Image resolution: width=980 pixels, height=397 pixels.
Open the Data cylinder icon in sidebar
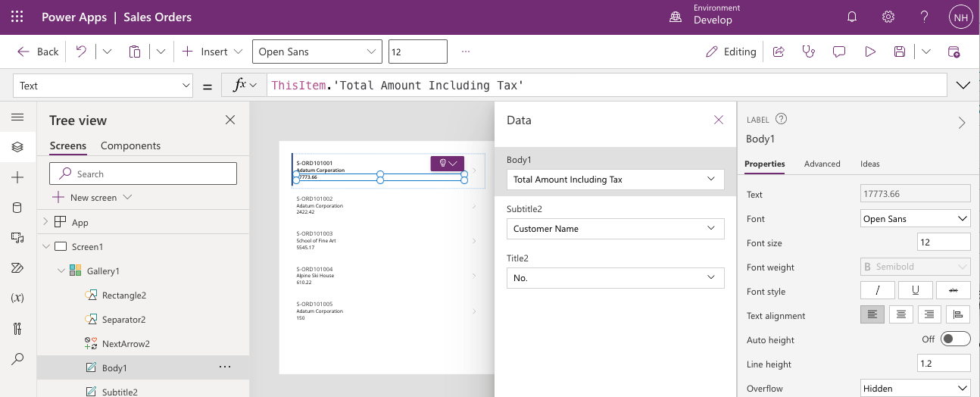coord(17,208)
